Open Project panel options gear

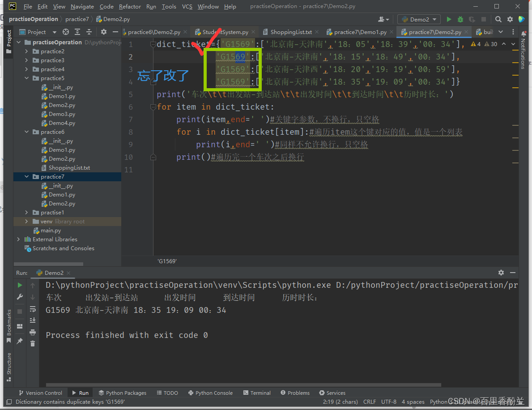(104, 32)
